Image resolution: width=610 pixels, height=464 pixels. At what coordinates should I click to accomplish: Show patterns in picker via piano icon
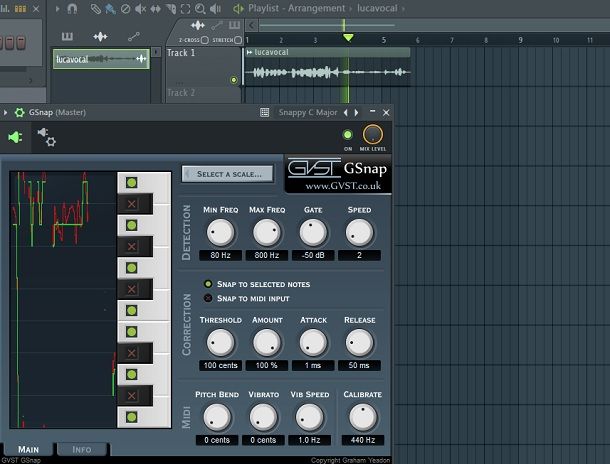click(67, 37)
